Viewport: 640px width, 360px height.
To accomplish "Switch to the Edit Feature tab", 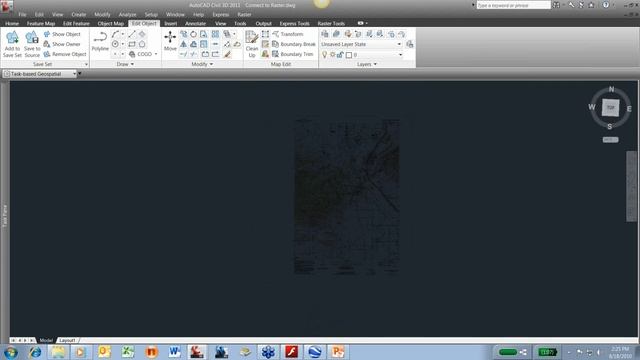I will (76, 24).
